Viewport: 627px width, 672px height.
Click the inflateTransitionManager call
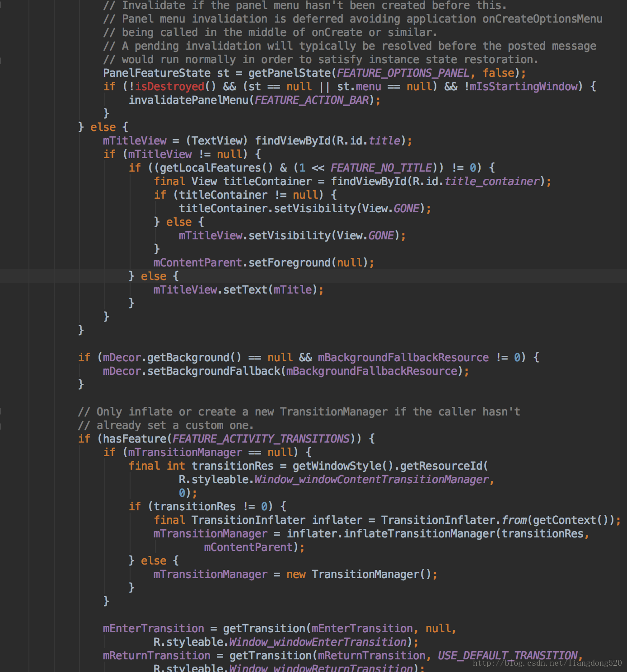[x=419, y=534]
